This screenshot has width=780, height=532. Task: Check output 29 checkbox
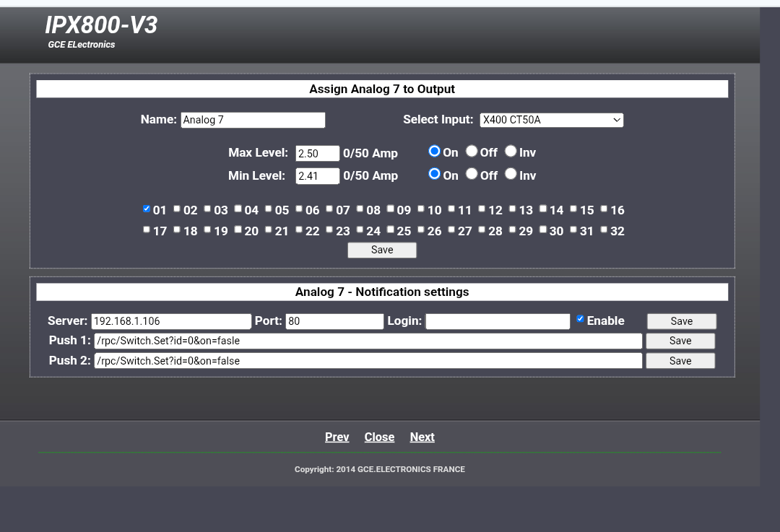[x=512, y=230]
